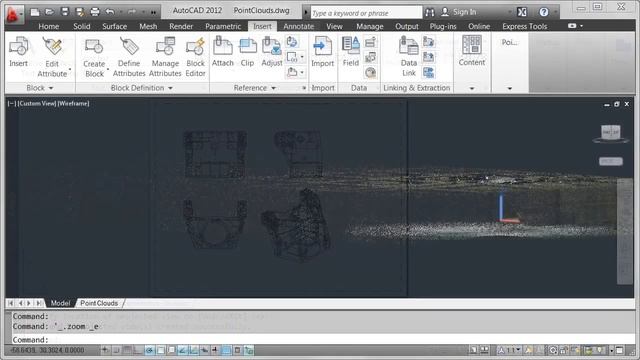Click the Open file folder icon
The width and height of the screenshot is (640, 360).
coord(49,12)
